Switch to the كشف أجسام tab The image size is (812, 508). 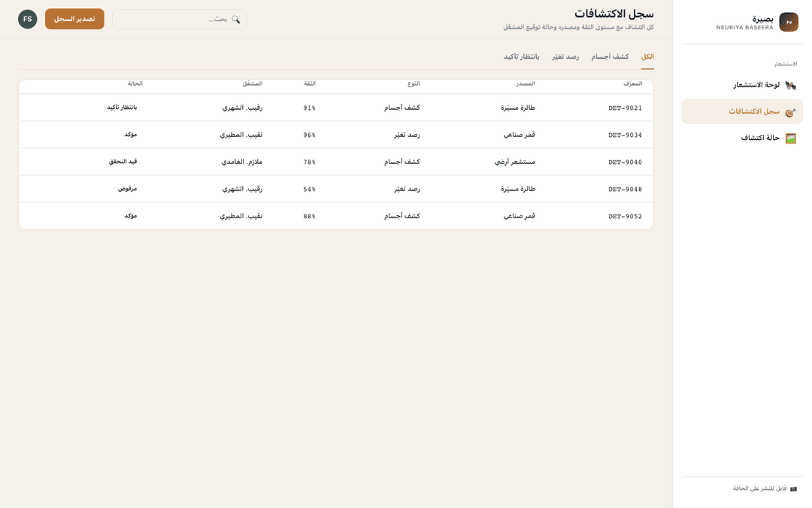(610, 57)
